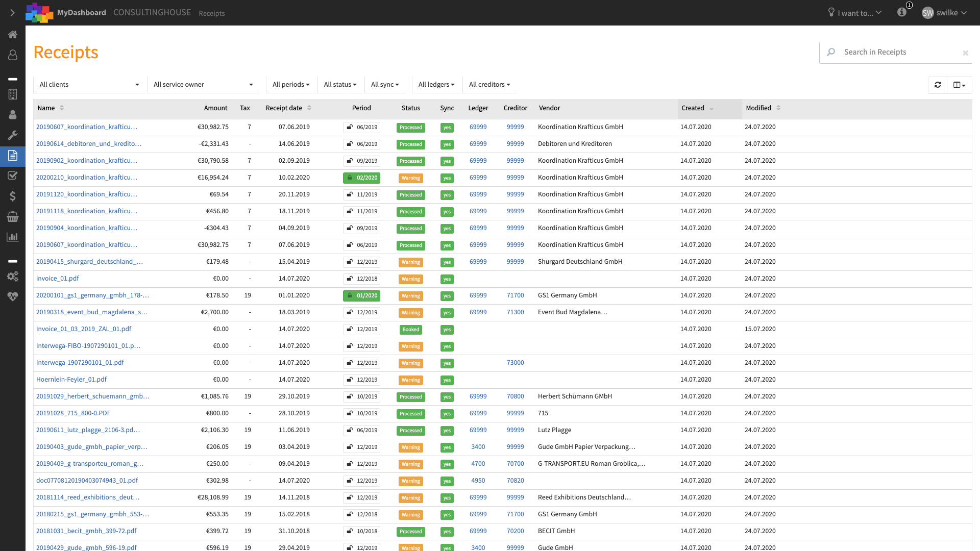The width and height of the screenshot is (980, 551).
Task: Click the Amount column header
Action: tap(215, 108)
